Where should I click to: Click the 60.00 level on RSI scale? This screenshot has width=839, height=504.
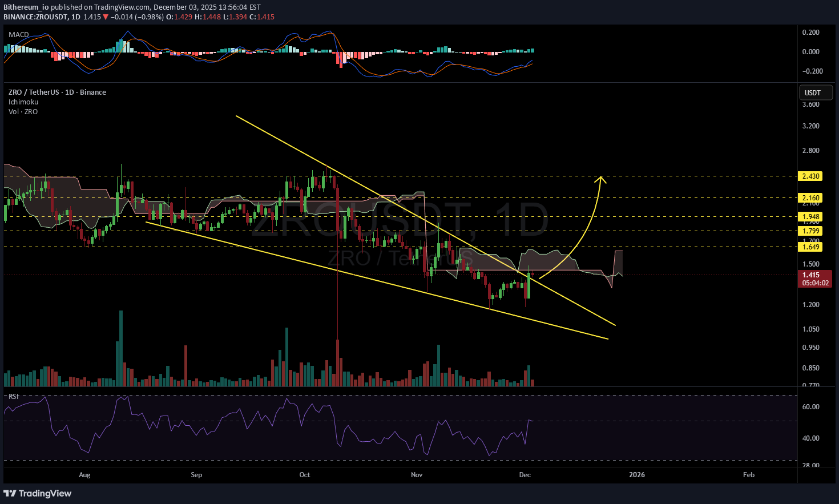coord(810,407)
